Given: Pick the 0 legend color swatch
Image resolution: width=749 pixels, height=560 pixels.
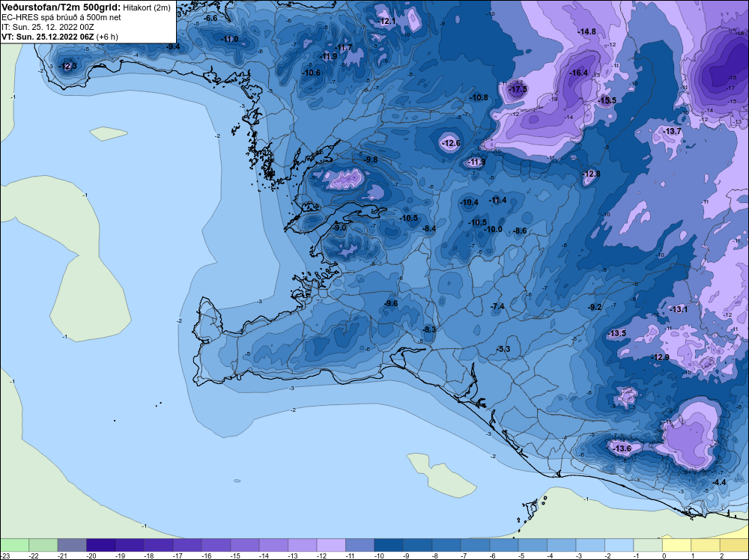Looking at the screenshot, I should 677,545.
